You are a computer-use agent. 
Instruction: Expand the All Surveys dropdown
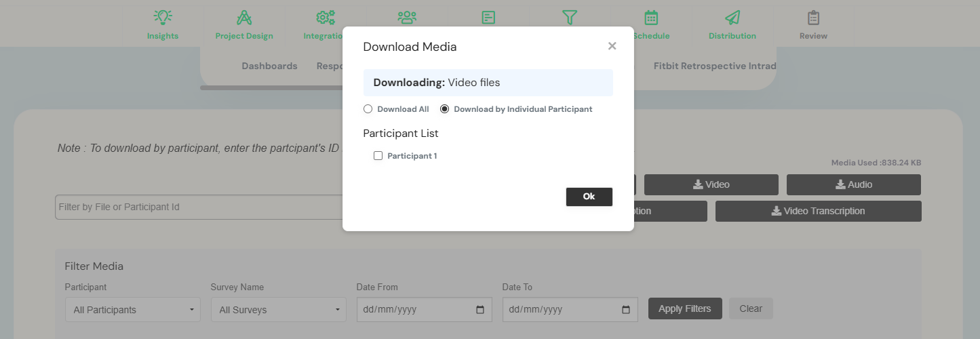click(x=279, y=309)
